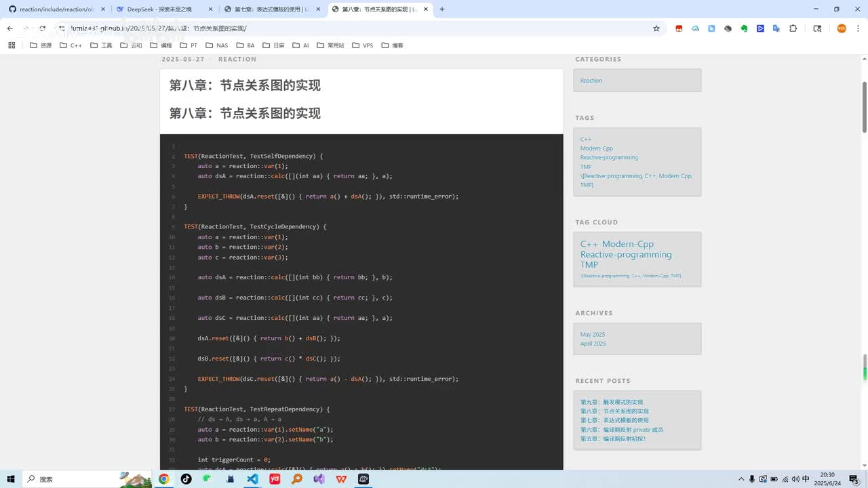Screen dimensions: 868x488
Task: Open the Google Translate extension
Action: 776,28
